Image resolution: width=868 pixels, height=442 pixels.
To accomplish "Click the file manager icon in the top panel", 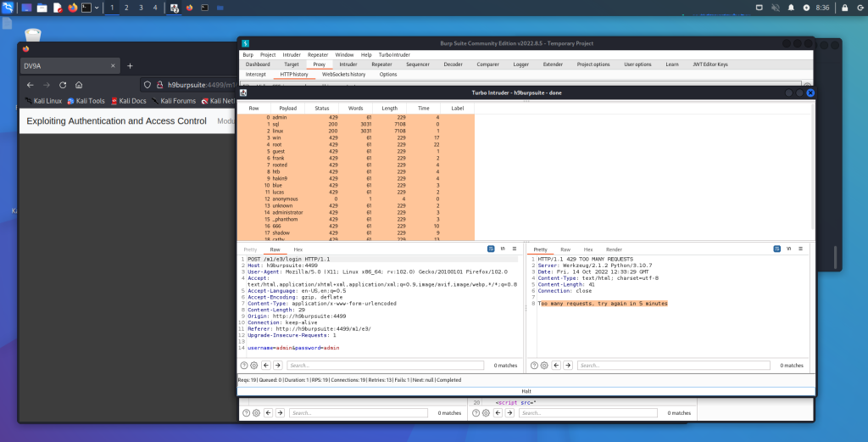I will point(42,8).
